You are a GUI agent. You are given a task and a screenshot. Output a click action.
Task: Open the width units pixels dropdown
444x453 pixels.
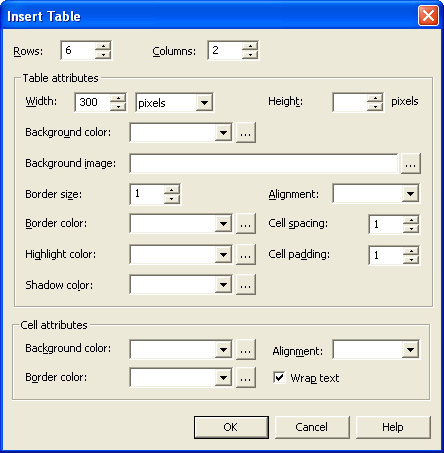pos(174,103)
